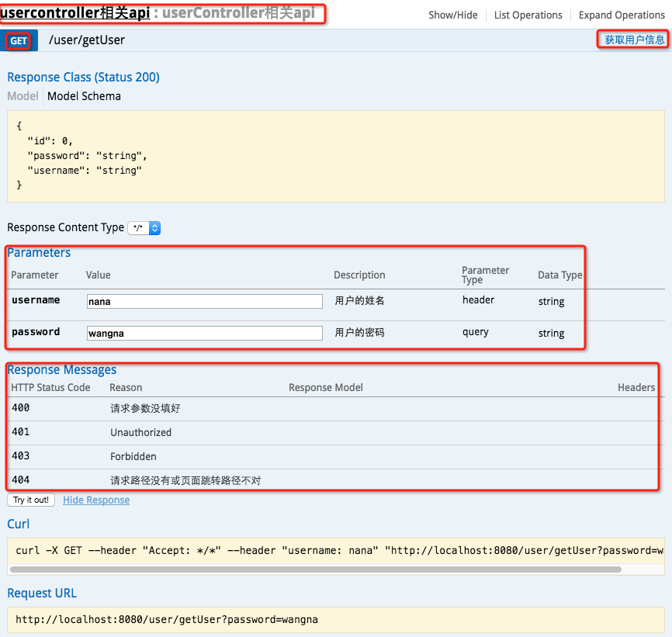This screenshot has width=672, height=637.
Task: Click the /user/getUser operation path
Action: point(87,40)
